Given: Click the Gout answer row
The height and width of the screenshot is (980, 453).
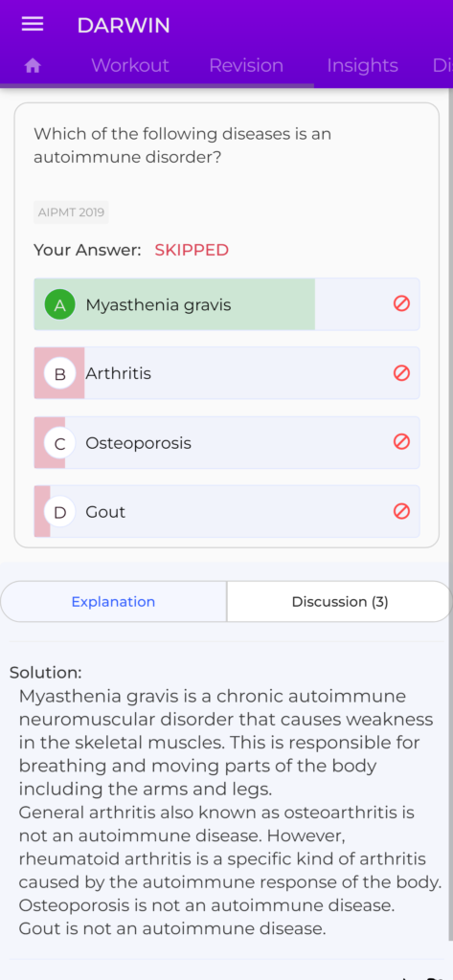Looking at the screenshot, I should tap(226, 511).
